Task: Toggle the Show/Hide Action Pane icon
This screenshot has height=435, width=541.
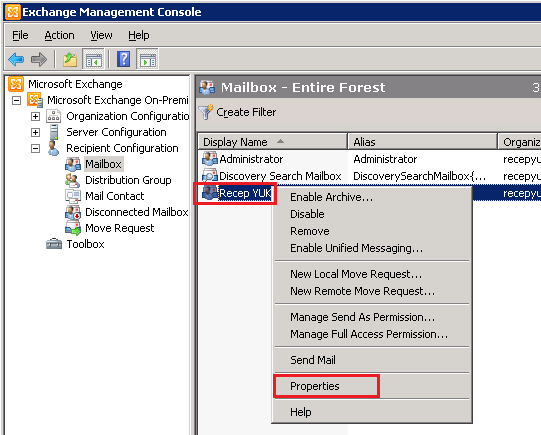Action: pos(148,59)
